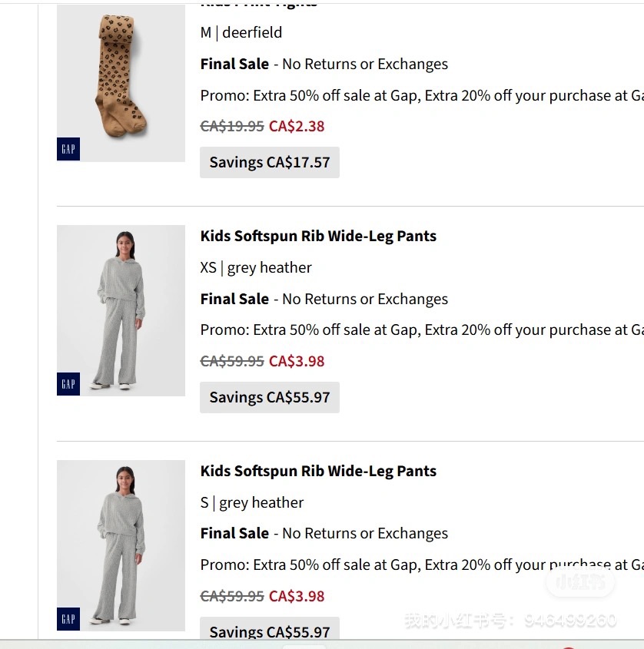Open the Kids Softspun Rib Wide-Leg Pants S listing
644x649 pixels.
[318, 471]
